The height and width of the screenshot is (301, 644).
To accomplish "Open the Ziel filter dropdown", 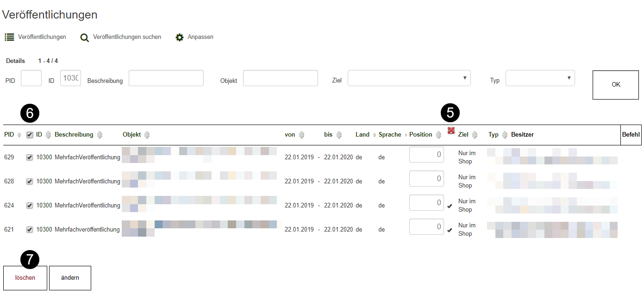I will (409, 78).
